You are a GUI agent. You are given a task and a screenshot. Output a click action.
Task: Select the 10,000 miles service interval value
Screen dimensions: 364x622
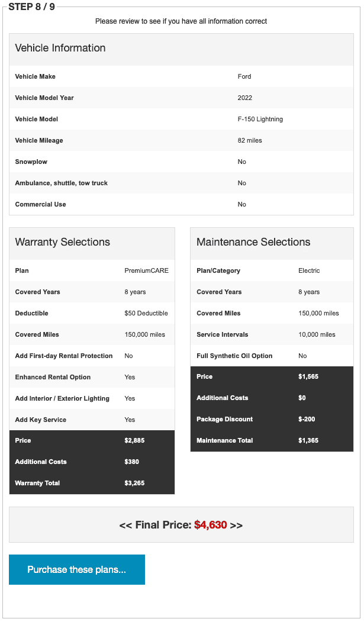tap(317, 335)
